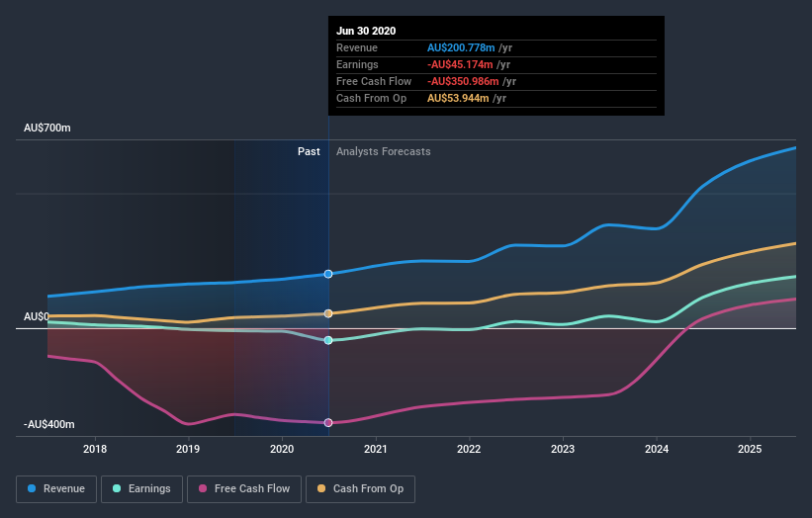
Task: Click the 2021 x-axis label
Action: tap(376, 449)
